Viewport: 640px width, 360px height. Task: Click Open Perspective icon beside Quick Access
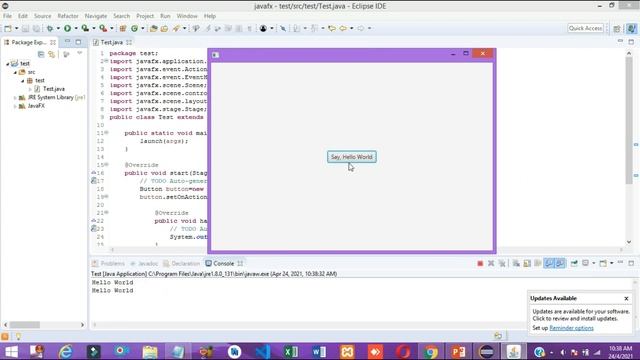click(617, 28)
